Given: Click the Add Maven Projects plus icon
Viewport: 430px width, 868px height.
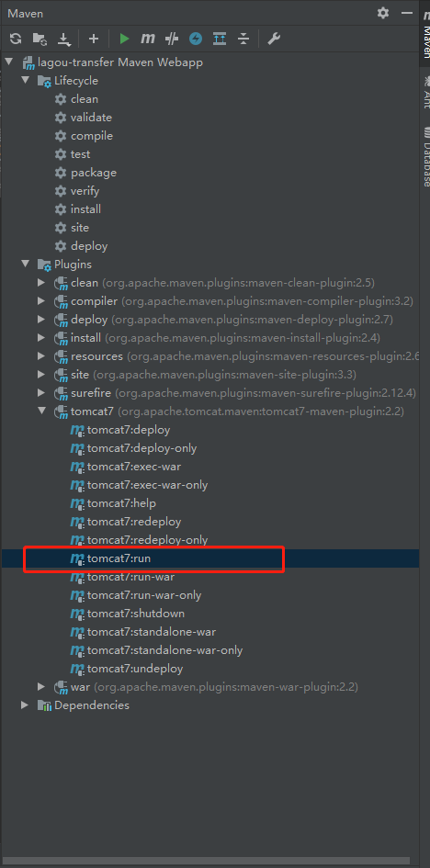Looking at the screenshot, I should [x=94, y=39].
